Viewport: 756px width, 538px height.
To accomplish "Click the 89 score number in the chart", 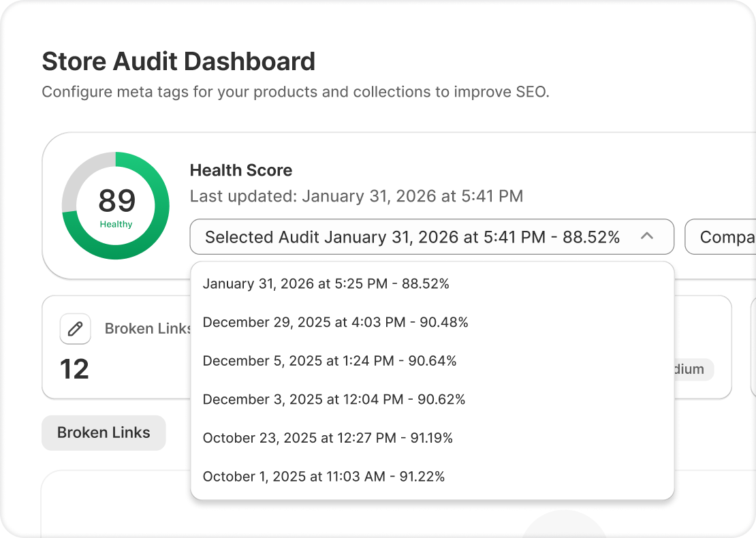I will (116, 201).
